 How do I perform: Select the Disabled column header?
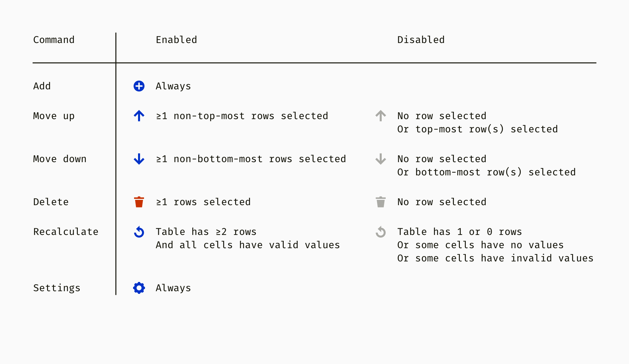point(421,40)
